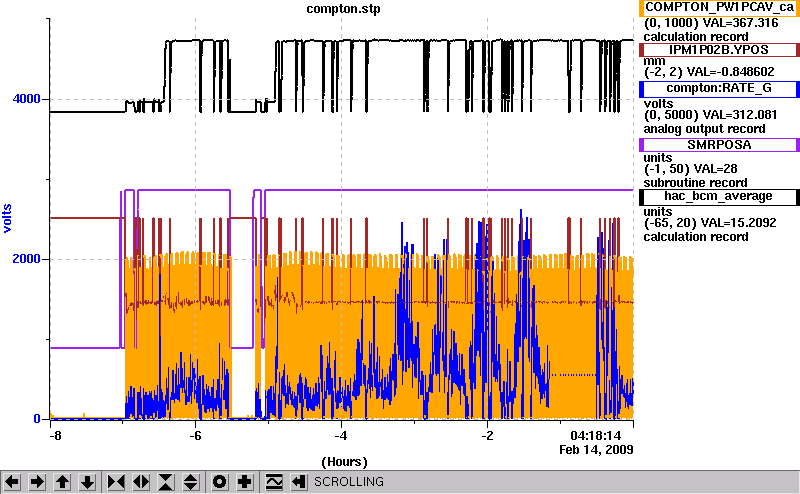Click the Feb 14, 2009 date label
Viewport: 800px width, 494px height.
coord(596,450)
